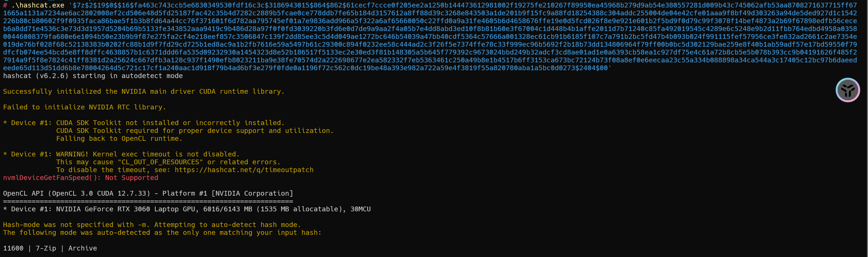
Task: Click the Failed to initialize NVIDIA RTC line
Action: 84,107
